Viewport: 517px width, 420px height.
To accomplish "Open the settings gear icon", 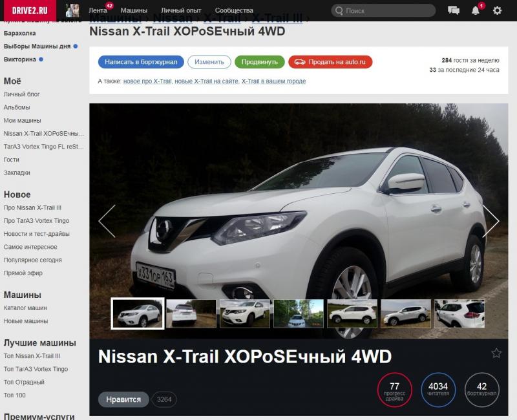I will pos(497,10).
